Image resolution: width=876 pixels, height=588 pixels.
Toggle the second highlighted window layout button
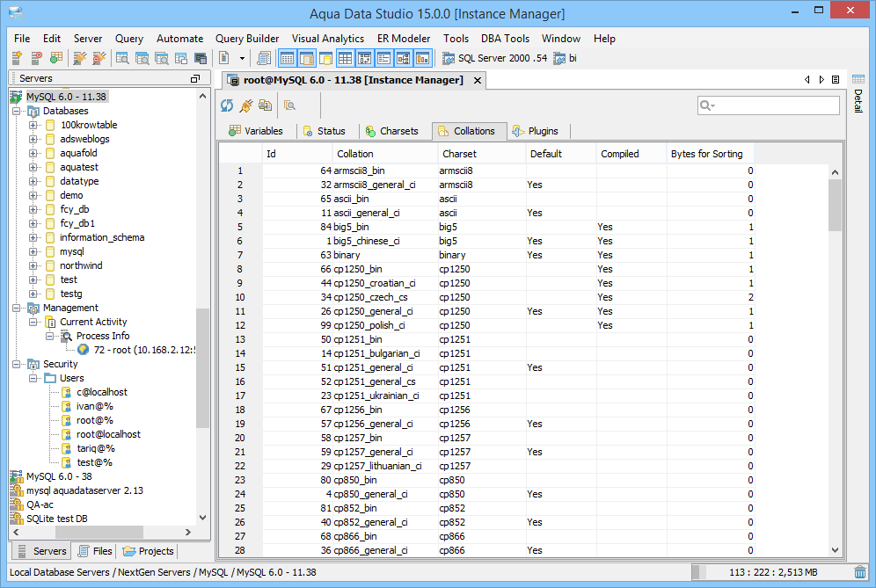(306, 58)
